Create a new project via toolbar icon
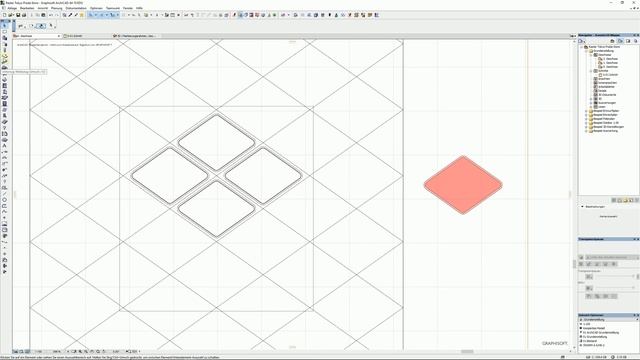This screenshot has width=640, height=360. click(x=4, y=15)
